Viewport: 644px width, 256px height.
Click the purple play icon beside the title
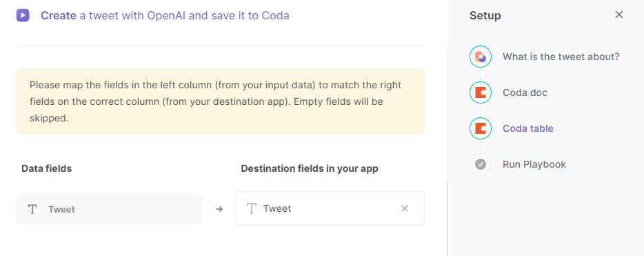(x=23, y=16)
